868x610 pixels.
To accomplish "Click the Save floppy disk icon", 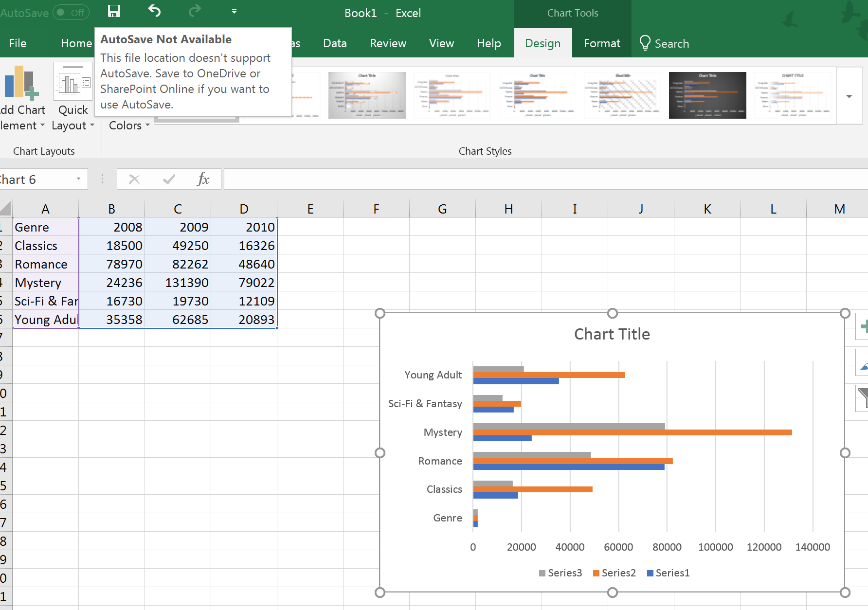I will pos(114,12).
